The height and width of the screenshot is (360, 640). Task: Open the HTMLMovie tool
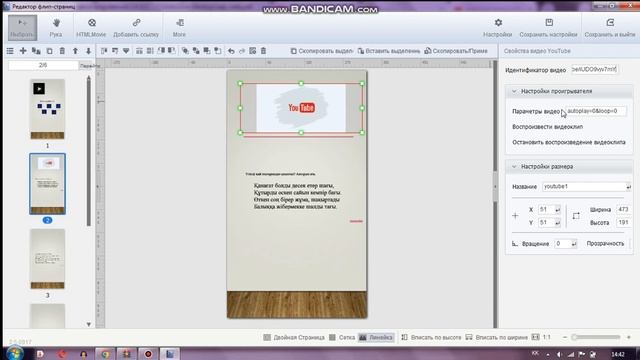[x=91, y=28]
